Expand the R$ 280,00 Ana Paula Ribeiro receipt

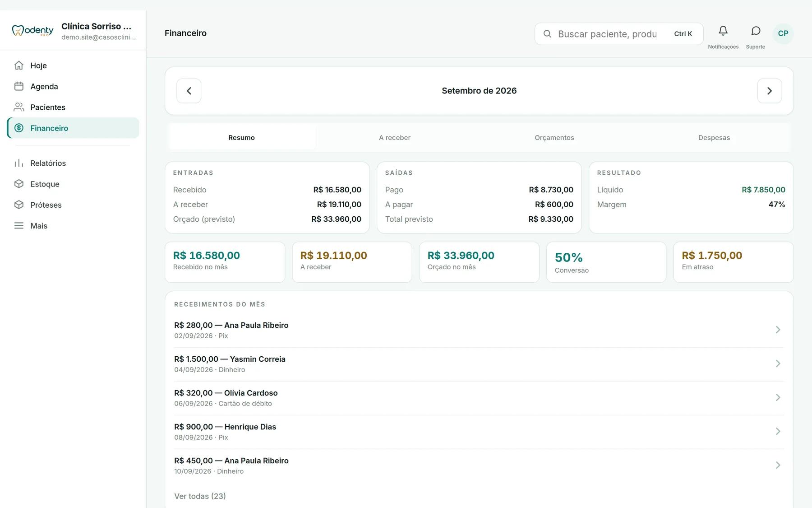coord(479,330)
